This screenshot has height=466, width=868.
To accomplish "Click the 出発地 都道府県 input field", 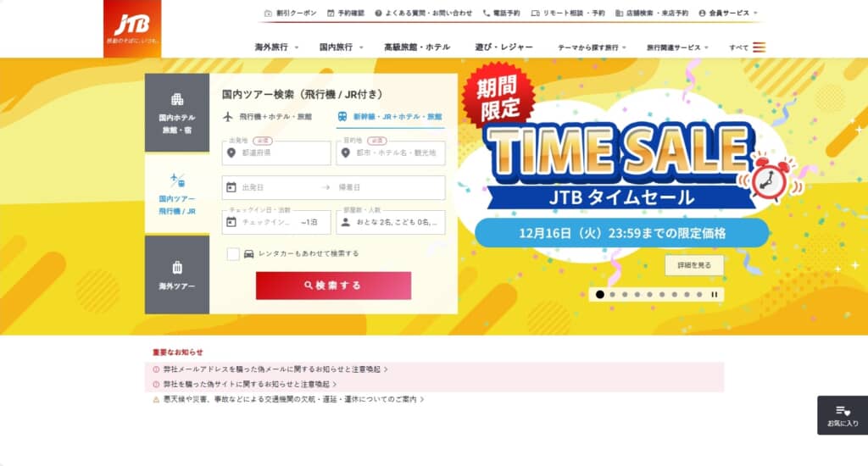I will pos(276,153).
